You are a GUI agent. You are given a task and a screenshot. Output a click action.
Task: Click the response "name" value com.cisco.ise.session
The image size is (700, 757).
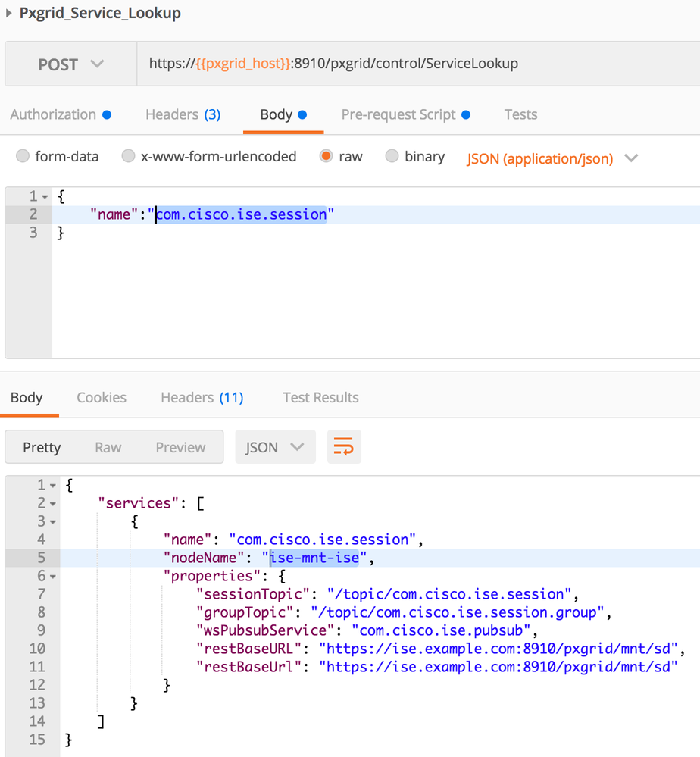pos(323,540)
